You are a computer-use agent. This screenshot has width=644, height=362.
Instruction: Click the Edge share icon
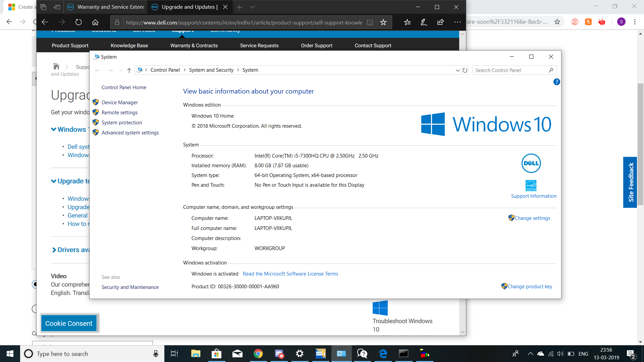tap(440, 22)
